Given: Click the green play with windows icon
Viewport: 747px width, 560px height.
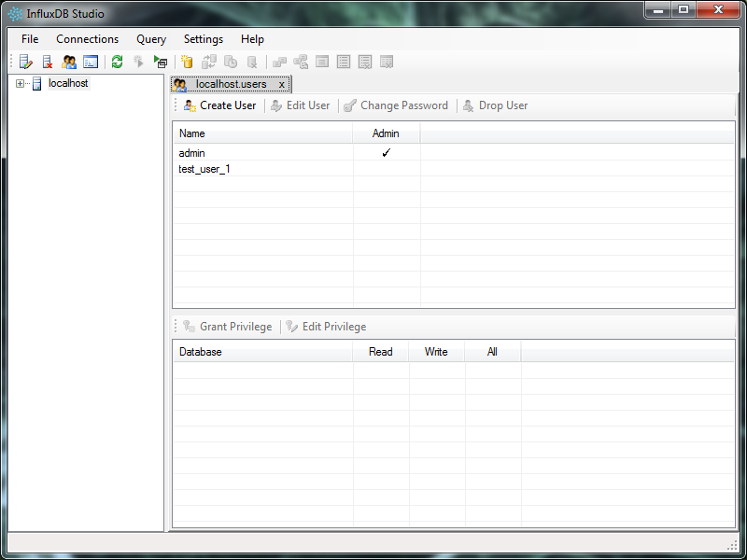Looking at the screenshot, I should [161, 62].
